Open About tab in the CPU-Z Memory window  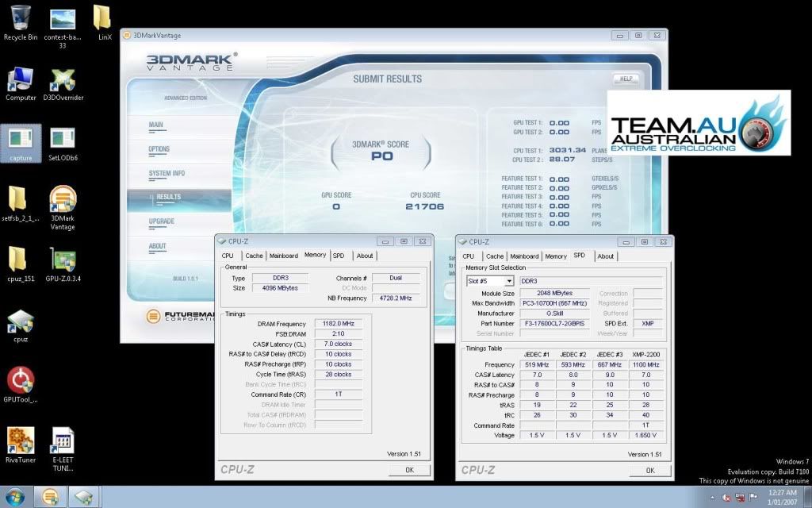pos(365,256)
